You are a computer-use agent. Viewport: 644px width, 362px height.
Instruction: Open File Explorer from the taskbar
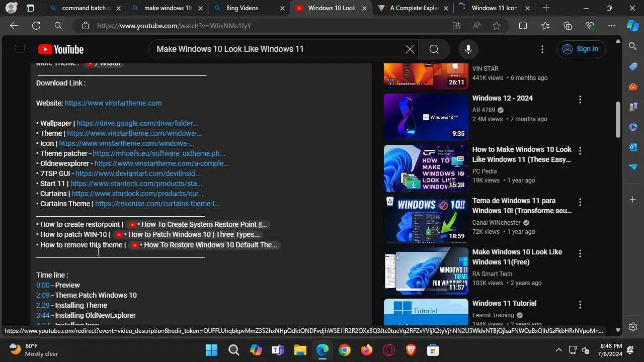click(x=300, y=350)
